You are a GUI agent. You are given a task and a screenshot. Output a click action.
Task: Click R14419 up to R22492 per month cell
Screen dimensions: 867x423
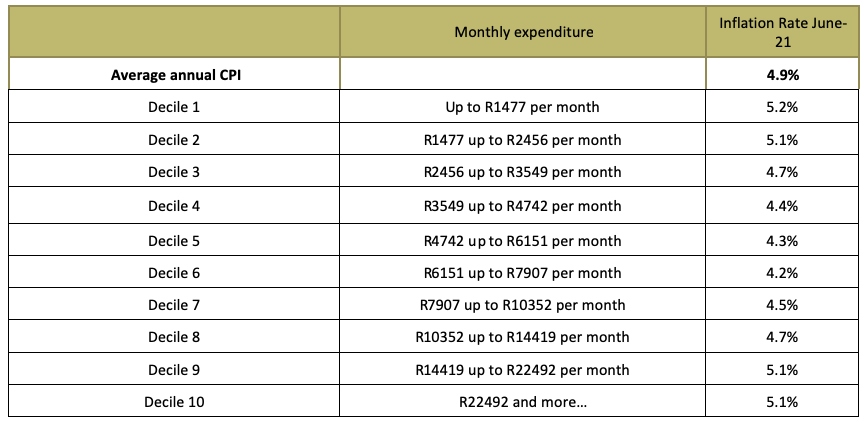[x=523, y=369]
